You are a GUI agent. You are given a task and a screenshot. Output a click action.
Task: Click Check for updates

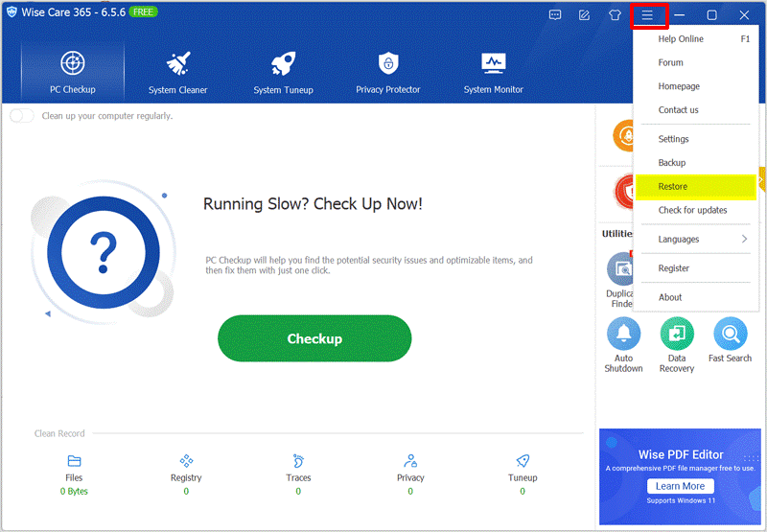[x=695, y=210]
